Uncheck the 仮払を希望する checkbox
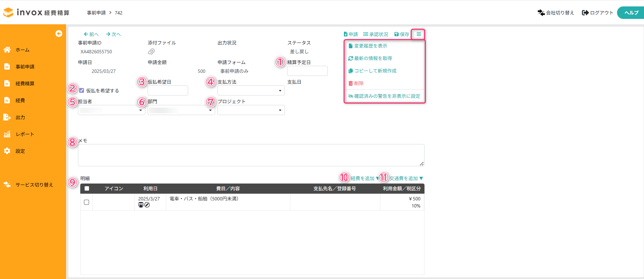Image resolution: width=644 pixels, height=279 pixels. pos(82,90)
